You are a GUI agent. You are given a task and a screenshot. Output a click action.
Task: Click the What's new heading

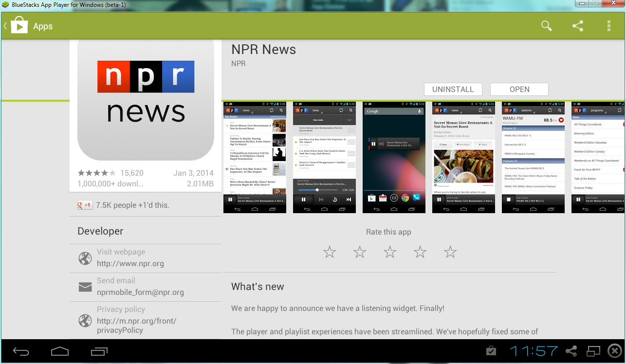258,287
